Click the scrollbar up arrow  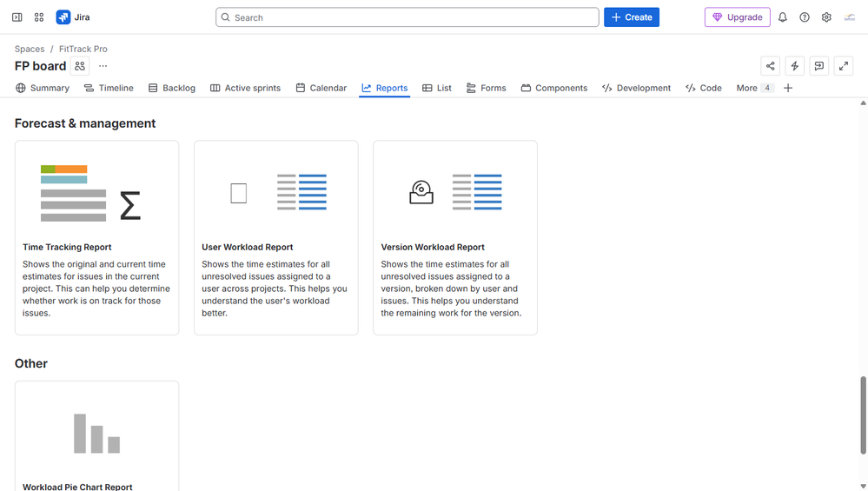863,103
